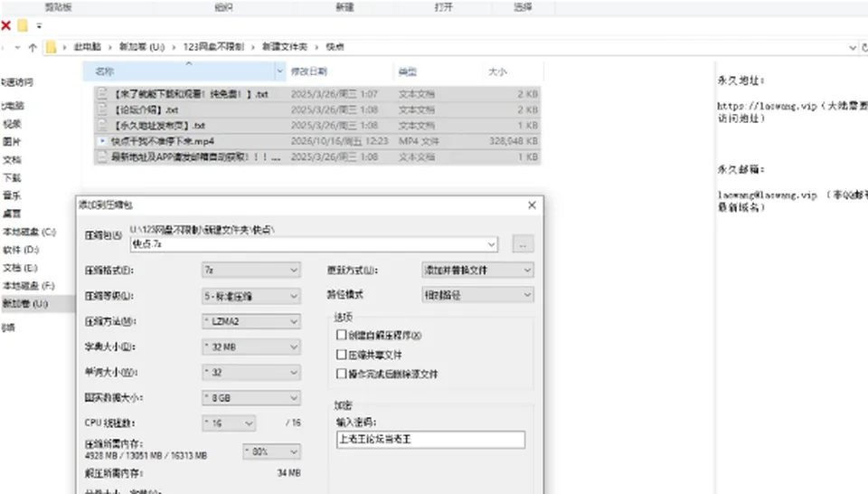
Task: Click 新加卷 (U:) in the address breadcrumb
Action: (142, 47)
